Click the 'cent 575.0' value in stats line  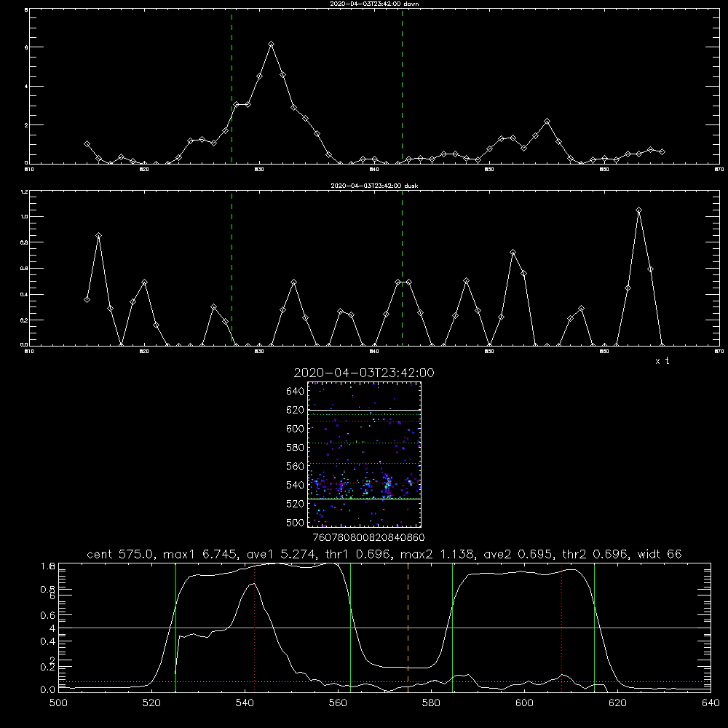(121, 554)
